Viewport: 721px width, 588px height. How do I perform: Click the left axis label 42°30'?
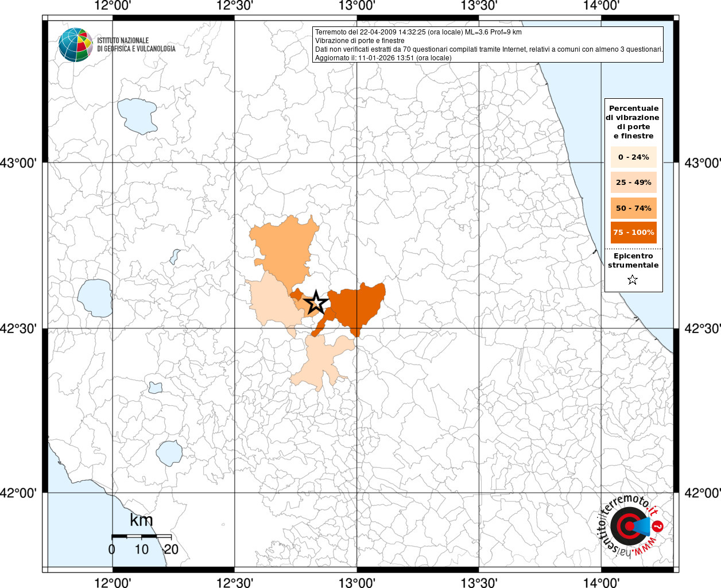(18, 328)
